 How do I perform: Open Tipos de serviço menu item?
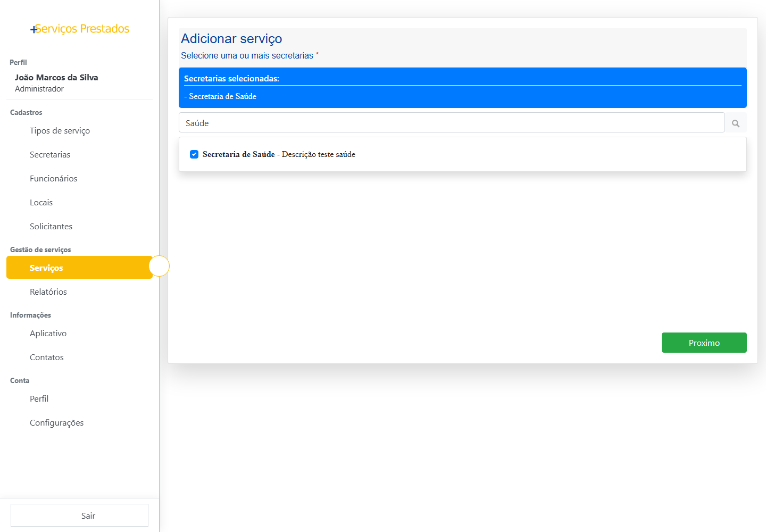(79, 131)
